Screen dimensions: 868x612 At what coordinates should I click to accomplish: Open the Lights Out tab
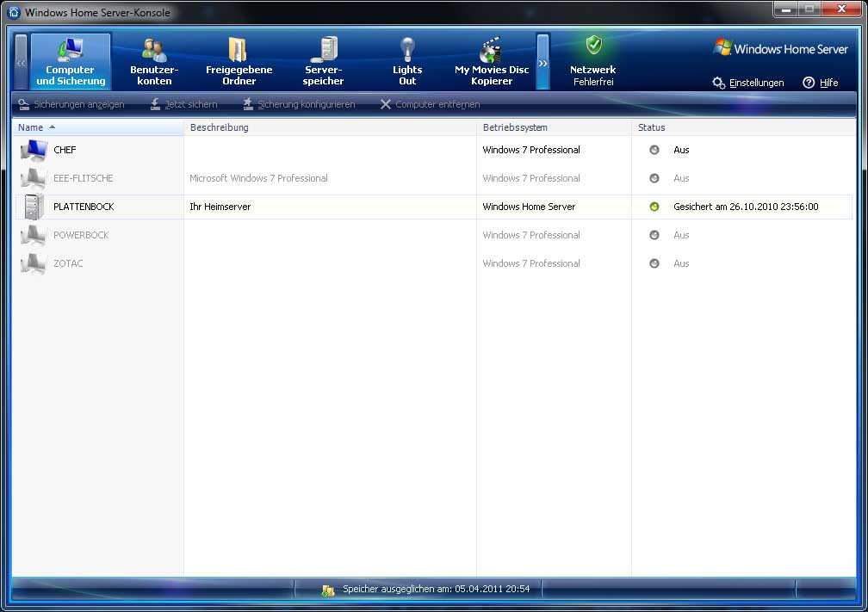coord(407,61)
